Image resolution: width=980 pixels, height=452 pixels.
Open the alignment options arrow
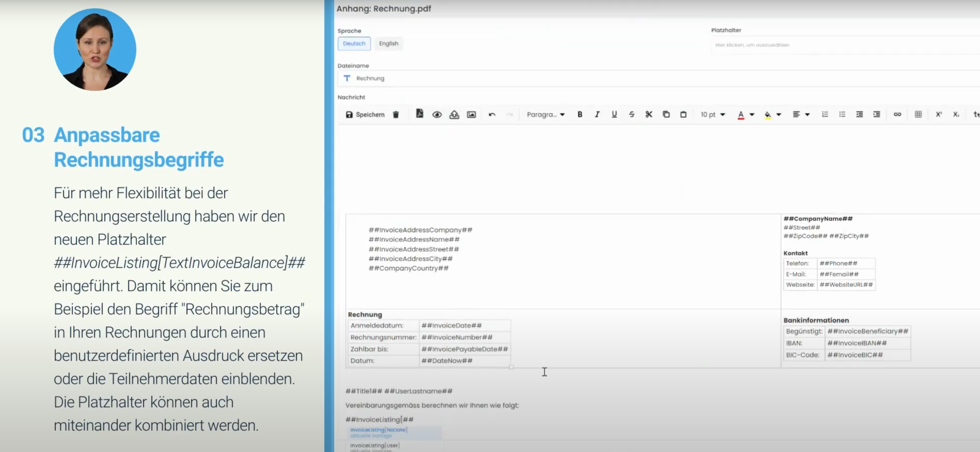click(x=807, y=114)
